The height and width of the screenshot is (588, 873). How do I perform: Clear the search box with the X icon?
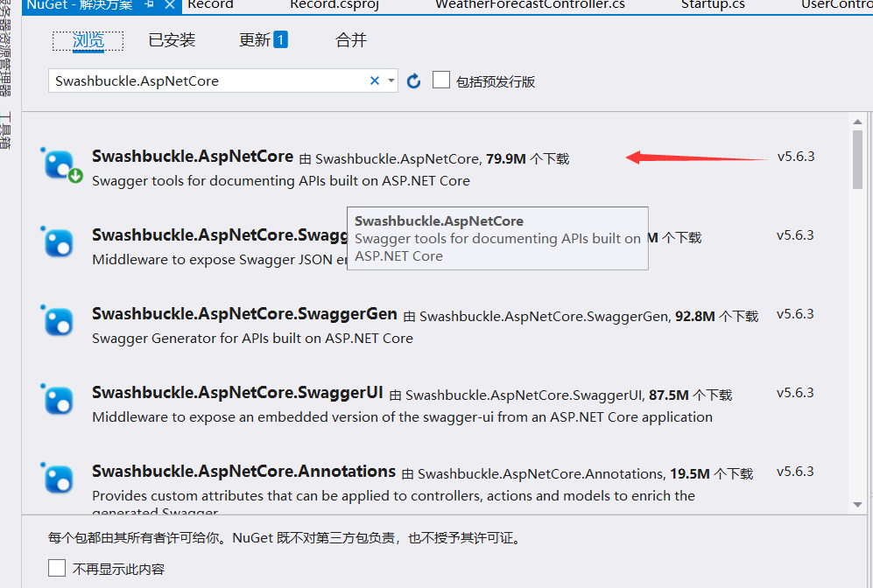pos(375,81)
